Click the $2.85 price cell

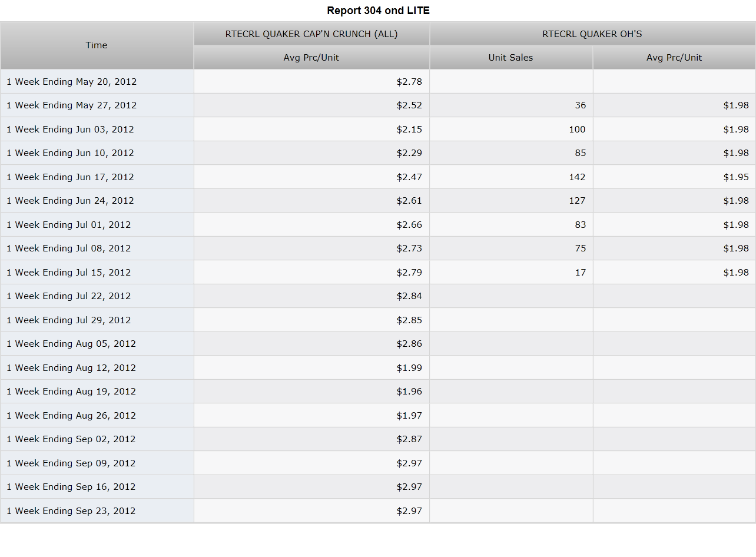click(311, 320)
